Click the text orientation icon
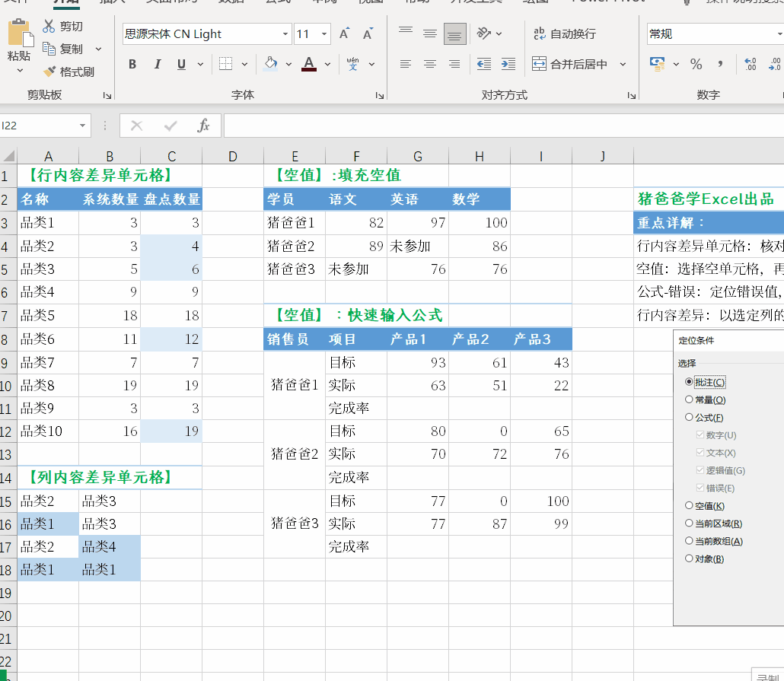Viewport: 784px width, 681px height. [x=483, y=33]
